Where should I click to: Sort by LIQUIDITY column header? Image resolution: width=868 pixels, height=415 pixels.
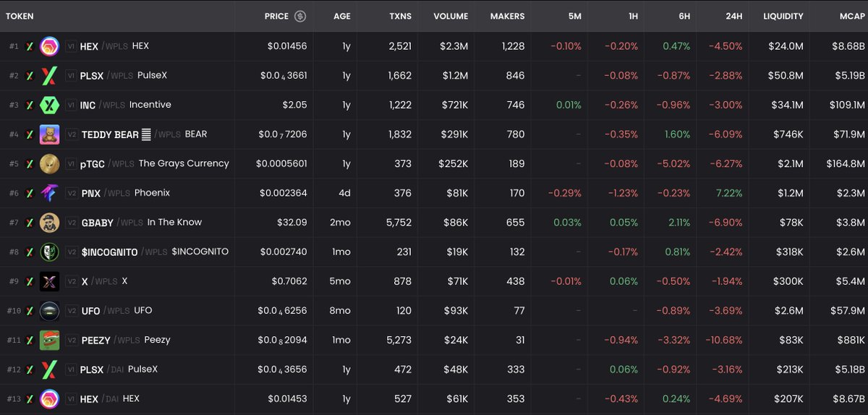tap(783, 16)
